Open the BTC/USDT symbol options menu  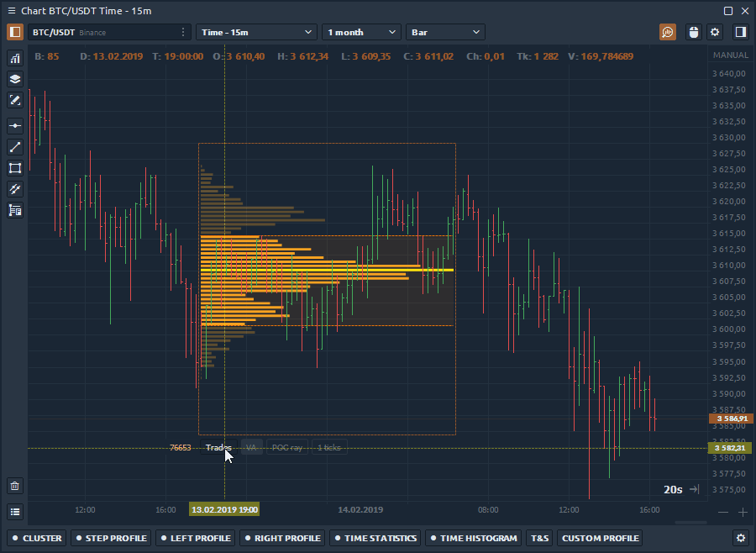pyautogui.click(x=183, y=32)
